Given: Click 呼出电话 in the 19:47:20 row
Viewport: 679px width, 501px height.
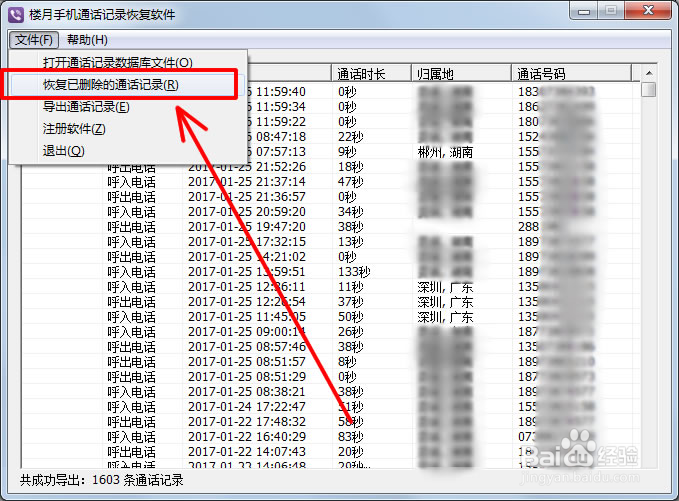Looking at the screenshot, I should [131, 227].
